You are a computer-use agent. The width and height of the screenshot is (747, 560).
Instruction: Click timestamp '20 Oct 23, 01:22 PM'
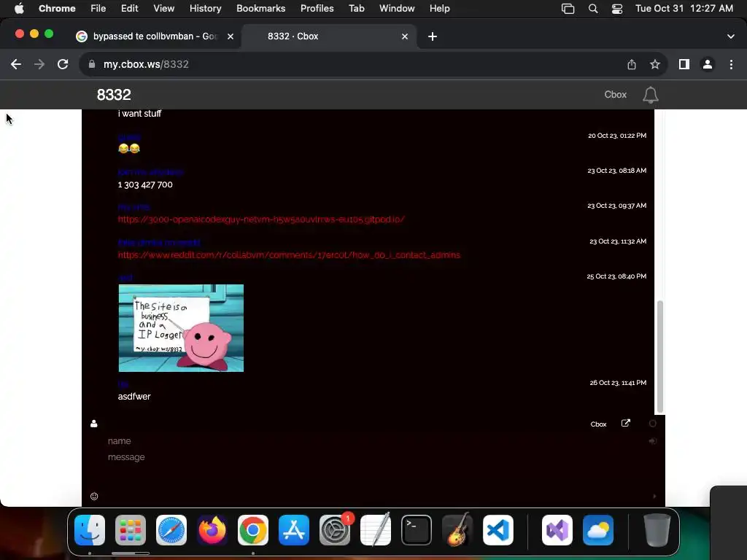[617, 136]
